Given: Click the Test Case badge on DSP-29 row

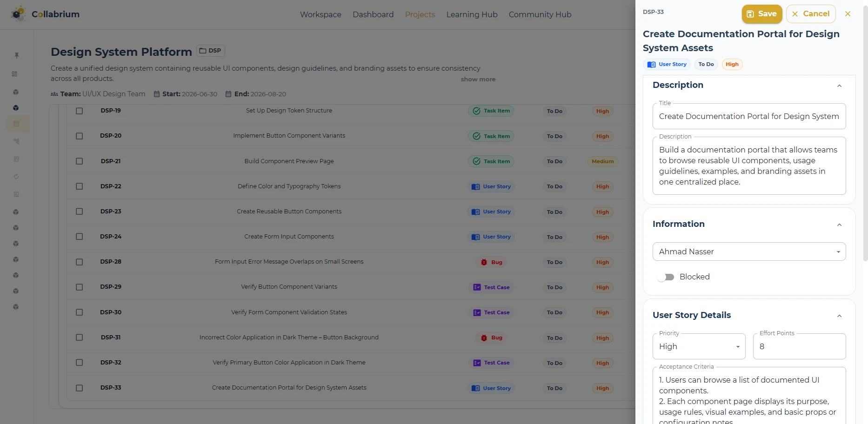Looking at the screenshot, I should [491, 287].
